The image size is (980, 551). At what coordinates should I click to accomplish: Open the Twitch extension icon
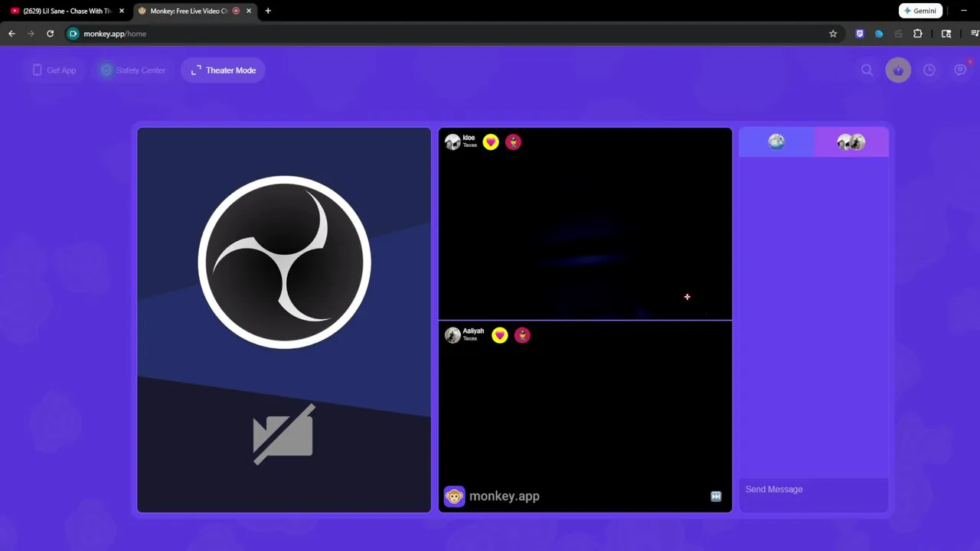(860, 34)
